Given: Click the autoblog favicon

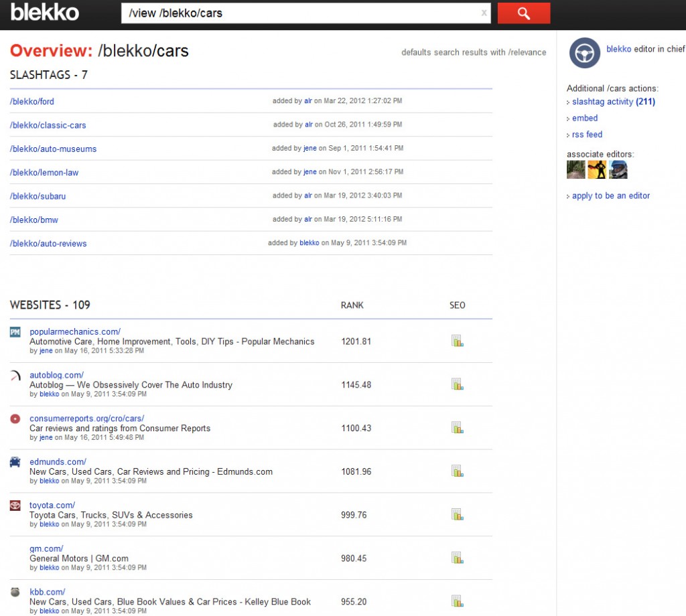Looking at the screenshot, I should (x=15, y=376).
